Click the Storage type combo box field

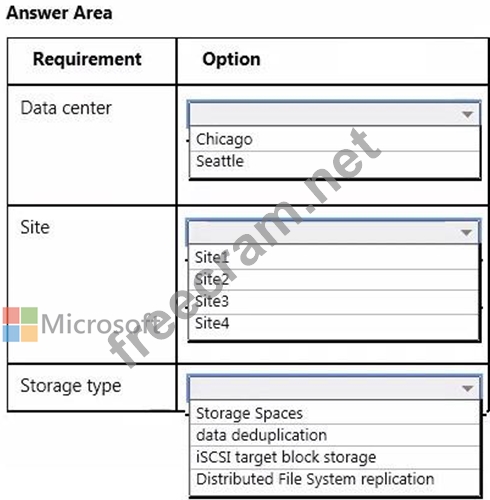334,388
